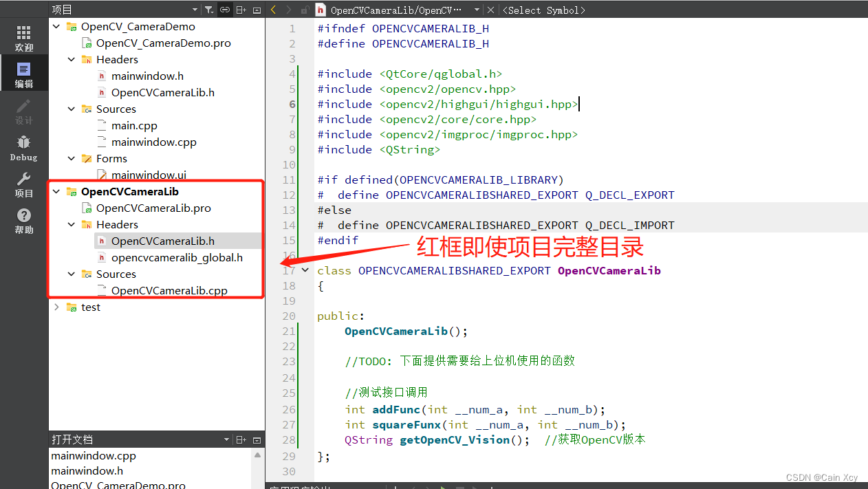
Task: Select opencvcameralib_global.h file
Action: click(177, 257)
